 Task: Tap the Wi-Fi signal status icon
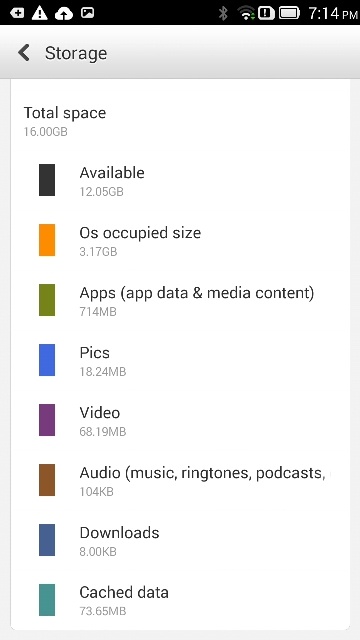[x=247, y=13]
